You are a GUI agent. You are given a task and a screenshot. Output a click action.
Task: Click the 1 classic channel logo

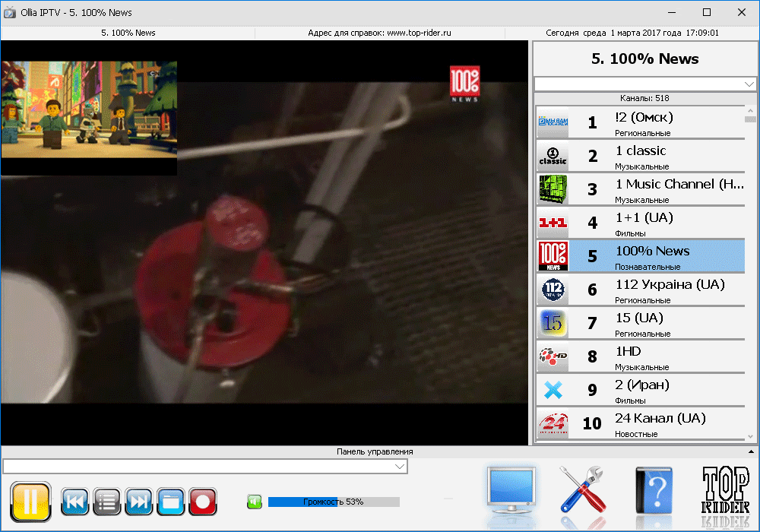point(553,156)
